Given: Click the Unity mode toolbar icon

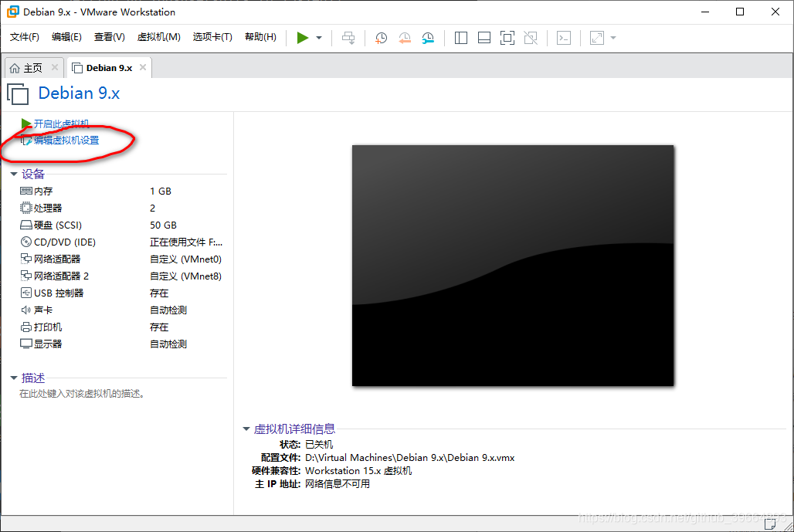Looking at the screenshot, I should tap(531, 38).
